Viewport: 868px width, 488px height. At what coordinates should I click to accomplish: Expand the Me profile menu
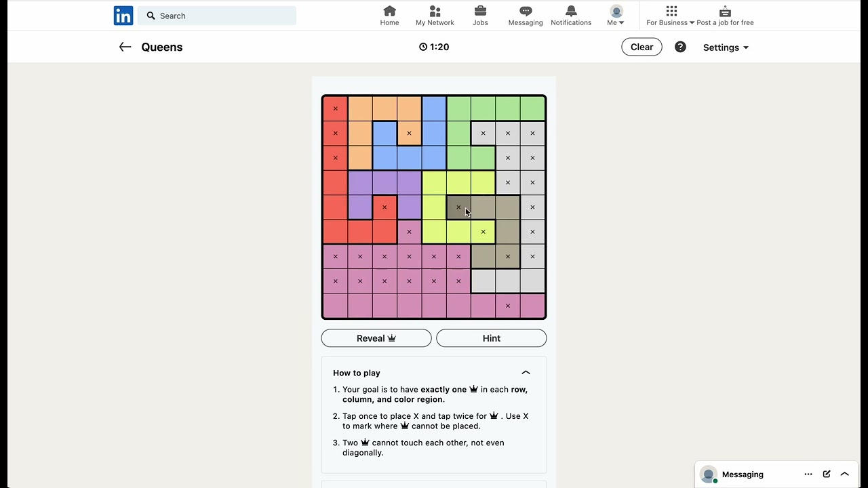616,16
